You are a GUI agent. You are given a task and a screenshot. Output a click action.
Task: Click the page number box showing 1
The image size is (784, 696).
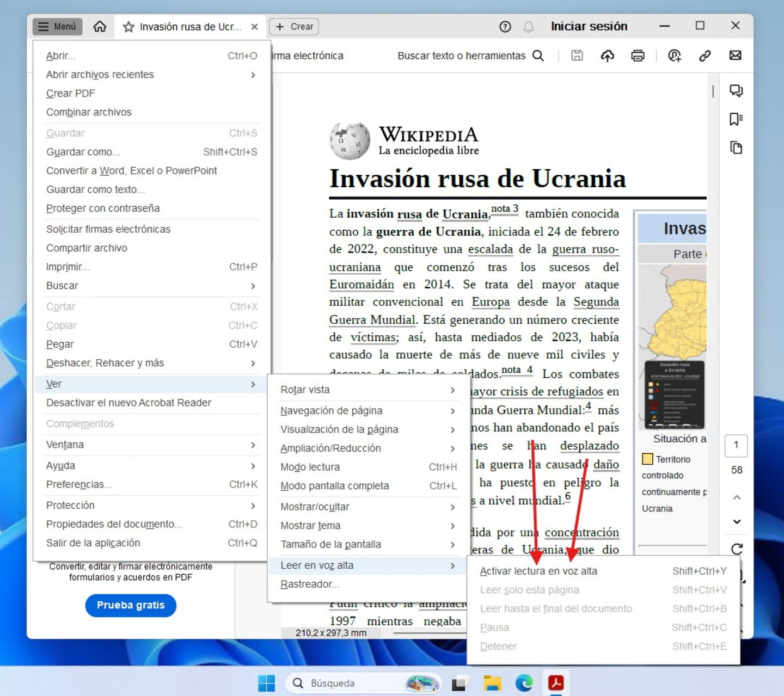click(x=736, y=446)
